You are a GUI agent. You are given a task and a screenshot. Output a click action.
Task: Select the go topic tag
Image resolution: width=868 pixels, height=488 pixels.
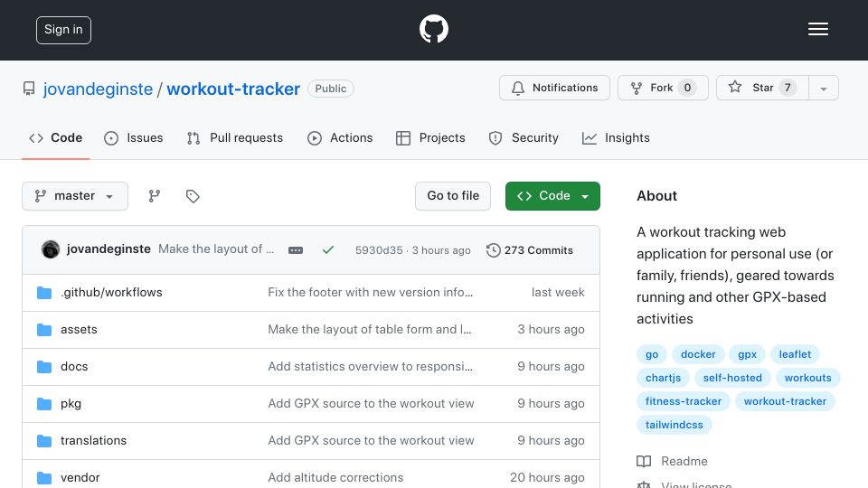coord(652,354)
